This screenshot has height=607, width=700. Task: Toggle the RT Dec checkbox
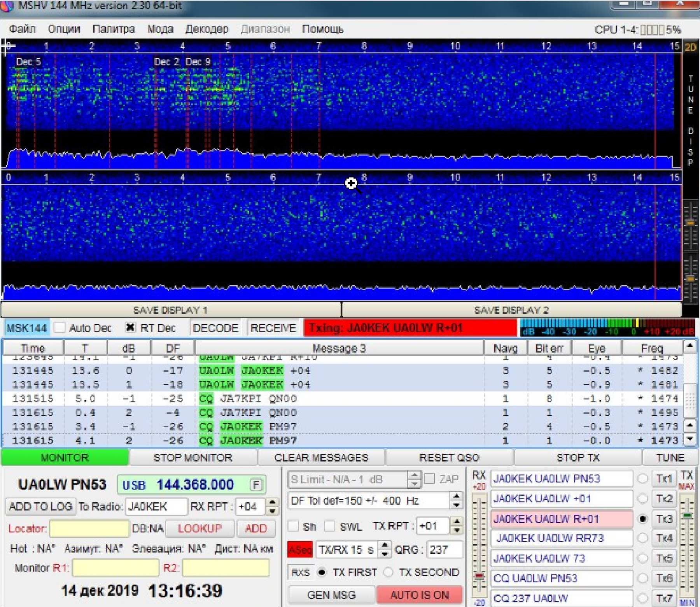pyautogui.click(x=130, y=328)
